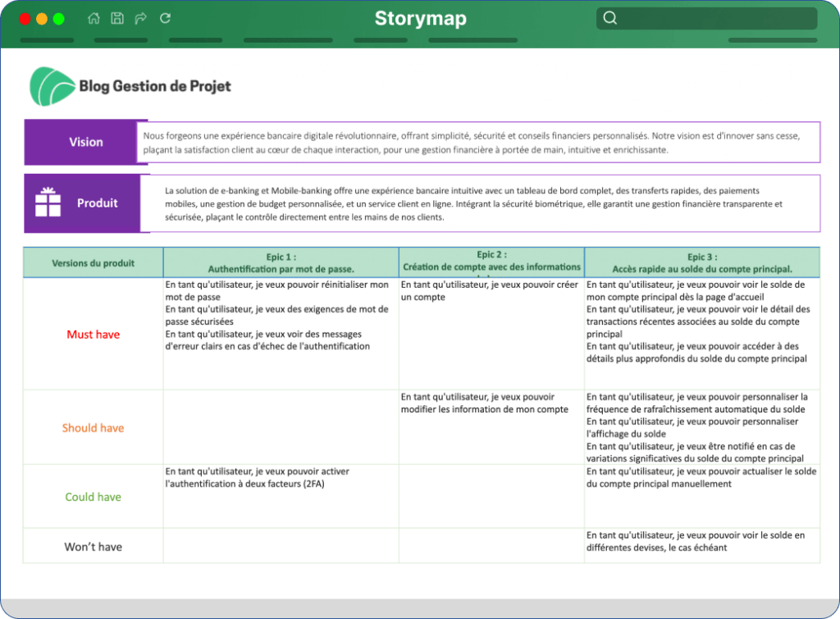
Task: Click the Blog Gestion de Projet title
Action: pos(155,86)
